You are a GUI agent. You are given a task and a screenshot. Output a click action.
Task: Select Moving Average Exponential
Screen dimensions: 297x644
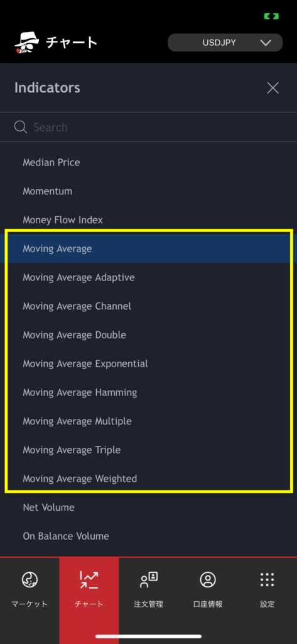coord(148,364)
